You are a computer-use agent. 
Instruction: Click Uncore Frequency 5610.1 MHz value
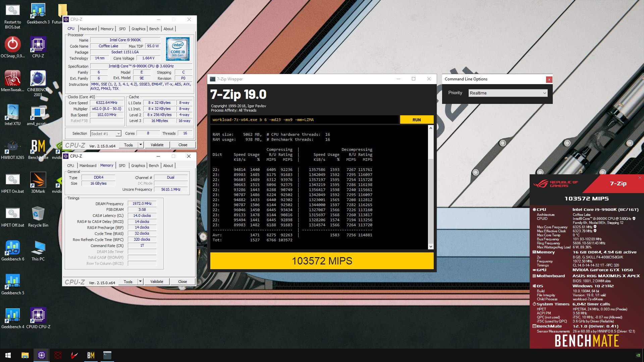click(171, 189)
